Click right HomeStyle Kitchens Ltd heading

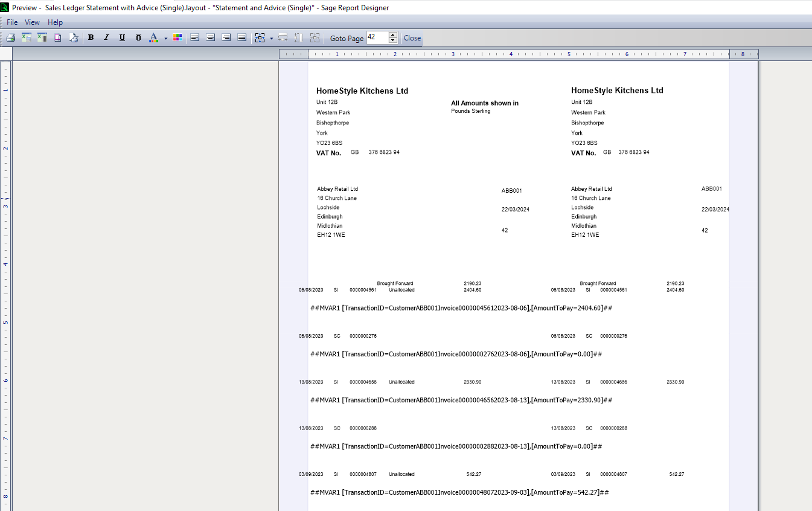point(617,91)
